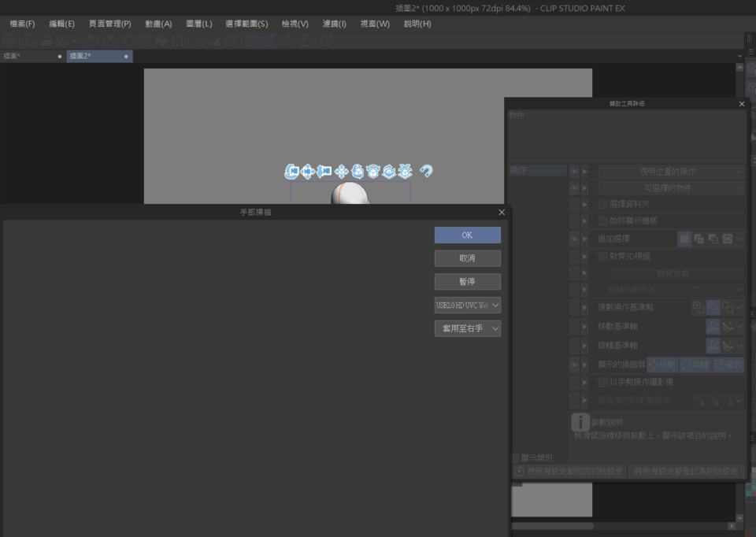Select the camera pan icon above the canvas
The image size is (756, 537).
(308, 172)
